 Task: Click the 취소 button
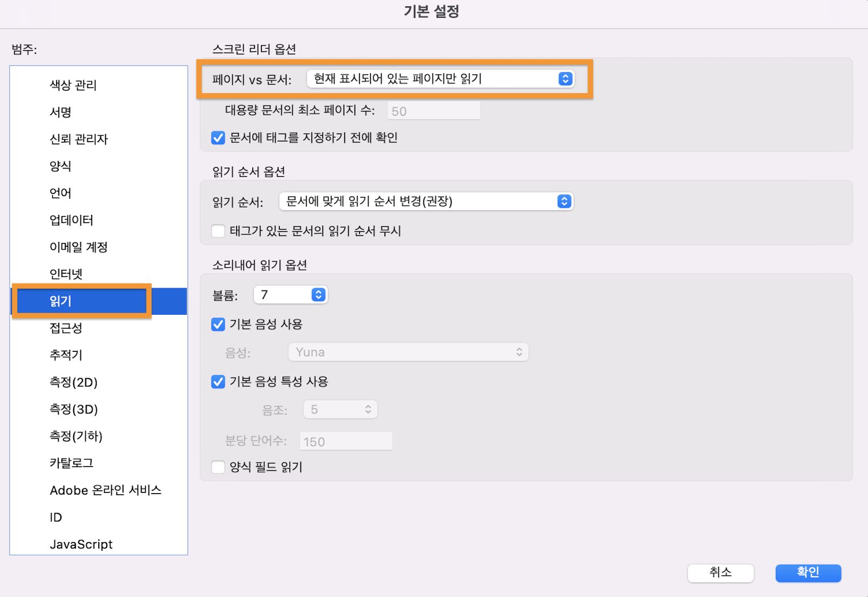(721, 573)
